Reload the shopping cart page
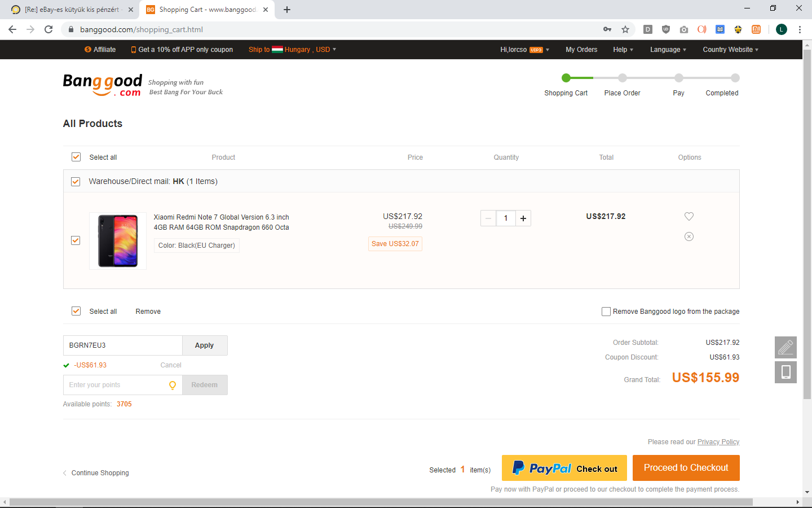Image resolution: width=812 pixels, height=508 pixels. pos(48,29)
